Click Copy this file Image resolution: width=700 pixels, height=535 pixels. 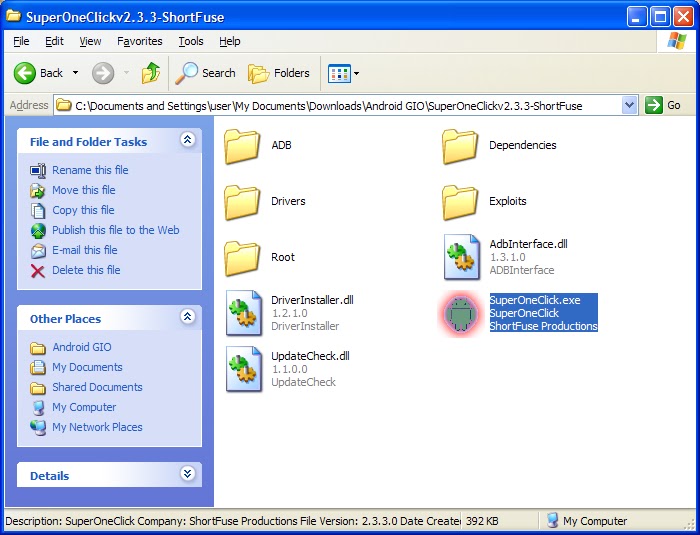point(83,210)
